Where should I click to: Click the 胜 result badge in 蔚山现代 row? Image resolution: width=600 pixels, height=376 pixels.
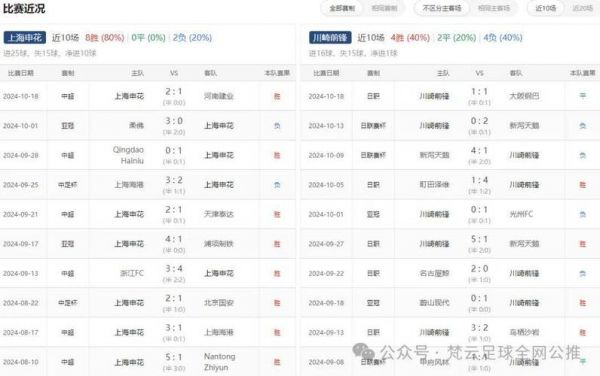582,303
